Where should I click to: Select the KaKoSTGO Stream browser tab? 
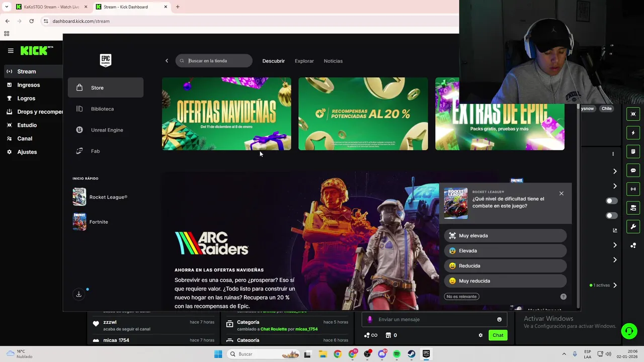click(50, 7)
